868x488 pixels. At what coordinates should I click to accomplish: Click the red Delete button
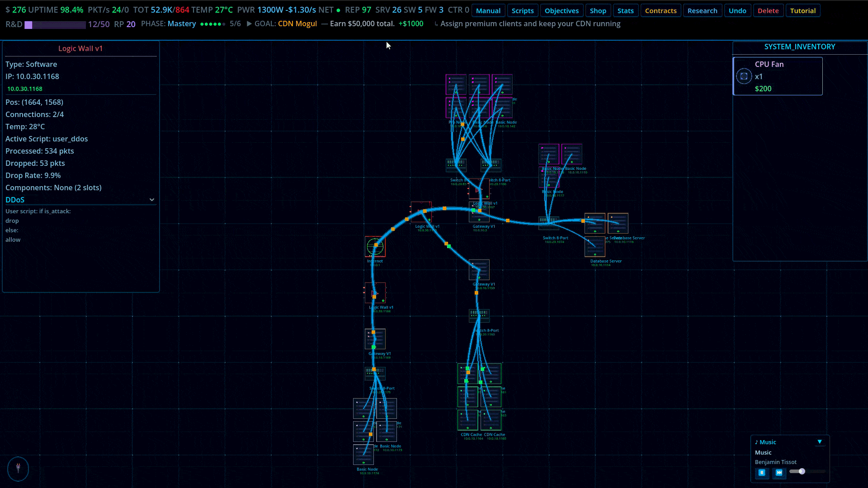768,11
